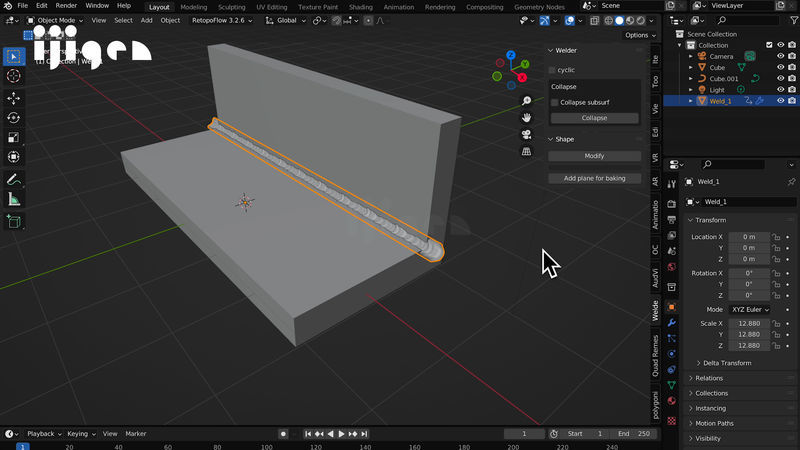
Task: Enable Collapse subsurf checkbox
Action: pos(555,103)
